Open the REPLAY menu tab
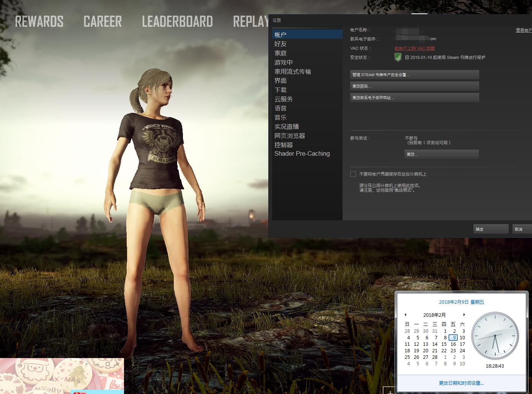 pyautogui.click(x=251, y=21)
